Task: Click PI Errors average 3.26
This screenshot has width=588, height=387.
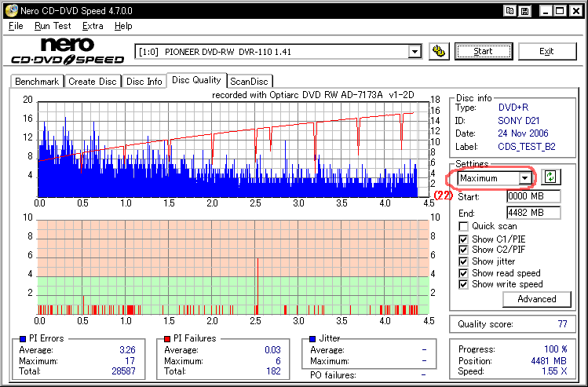Action: [x=127, y=350]
